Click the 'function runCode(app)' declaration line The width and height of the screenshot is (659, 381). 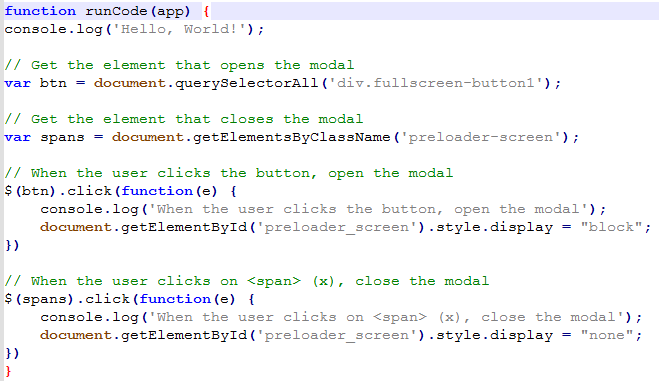coord(107,11)
